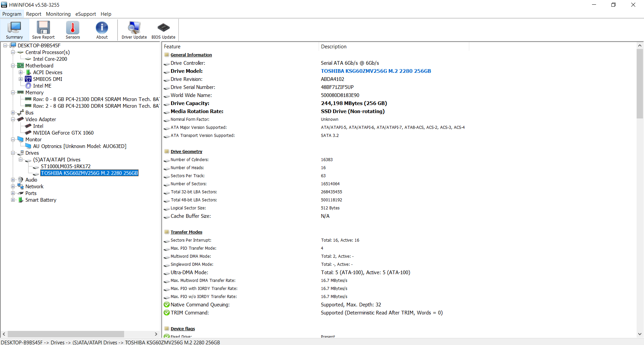644x345 pixels.
Task: Click the Video Adapter card icon
Action: [x=20, y=119]
